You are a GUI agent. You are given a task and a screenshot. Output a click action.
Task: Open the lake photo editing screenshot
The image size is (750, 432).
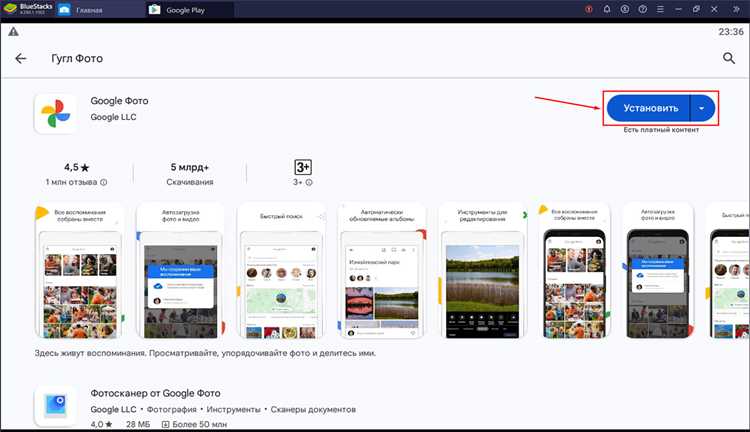(482, 271)
